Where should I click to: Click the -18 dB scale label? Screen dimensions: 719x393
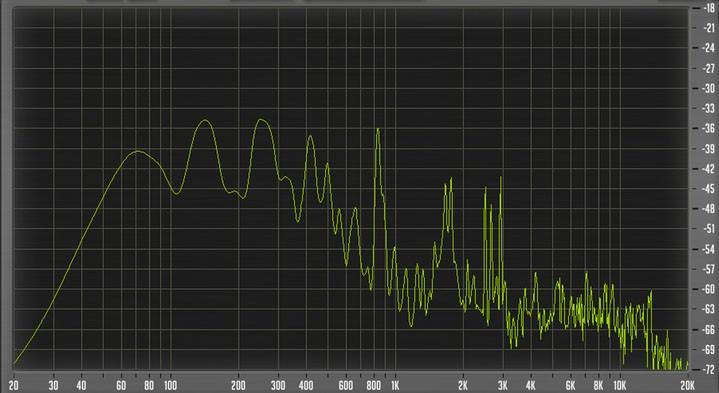point(708,8)
